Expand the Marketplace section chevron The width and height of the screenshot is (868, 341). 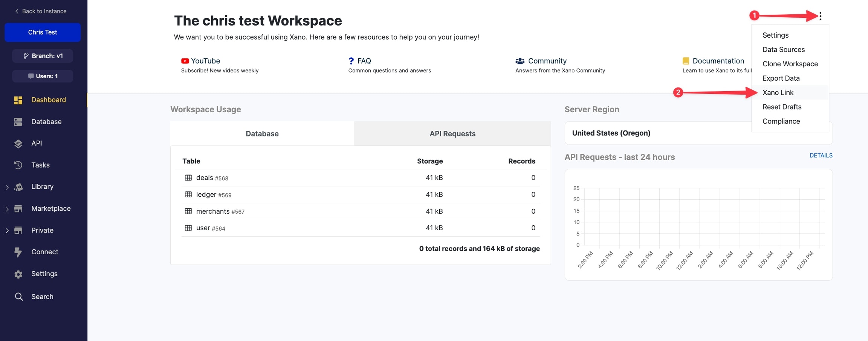click(7, 209)
